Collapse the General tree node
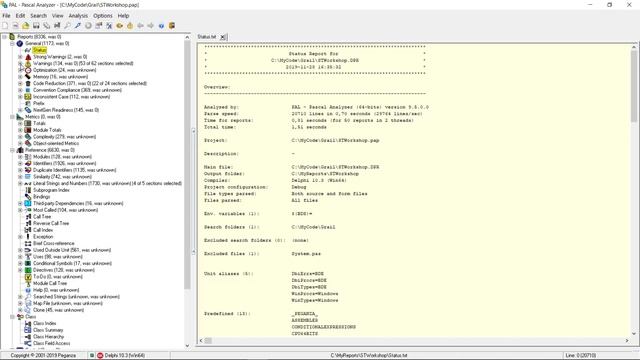 pyautogui.click(x=12, y=43)
